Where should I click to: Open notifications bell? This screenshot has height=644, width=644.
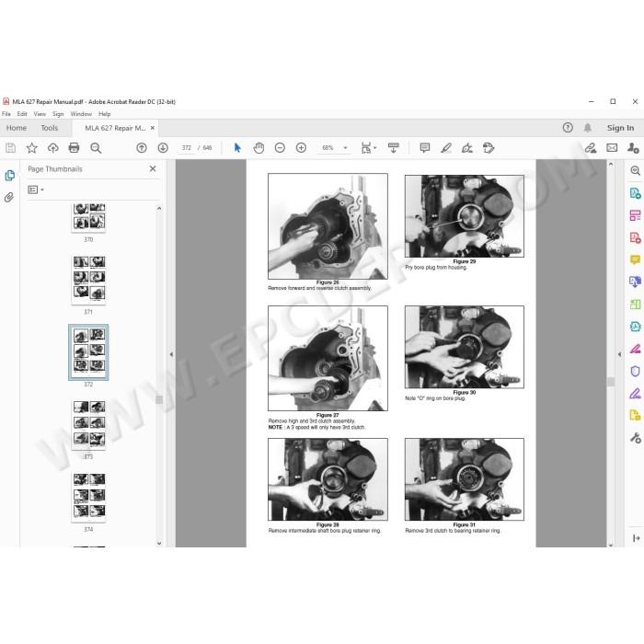588,128
